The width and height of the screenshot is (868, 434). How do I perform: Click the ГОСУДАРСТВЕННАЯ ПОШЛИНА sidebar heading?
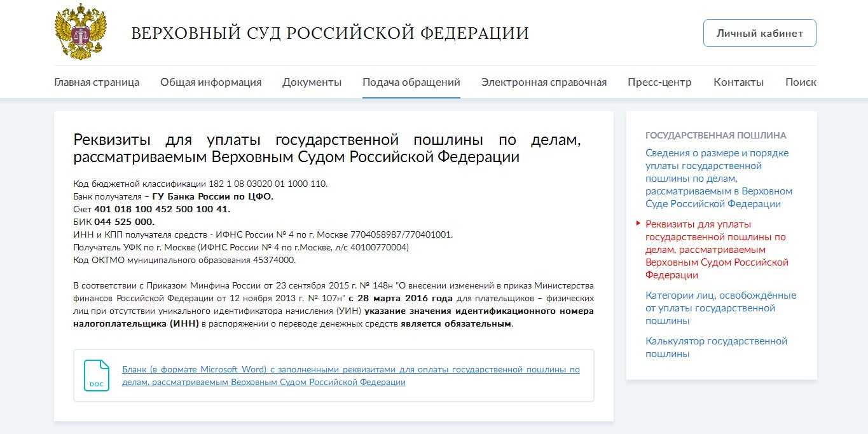(x=716, y=135)
